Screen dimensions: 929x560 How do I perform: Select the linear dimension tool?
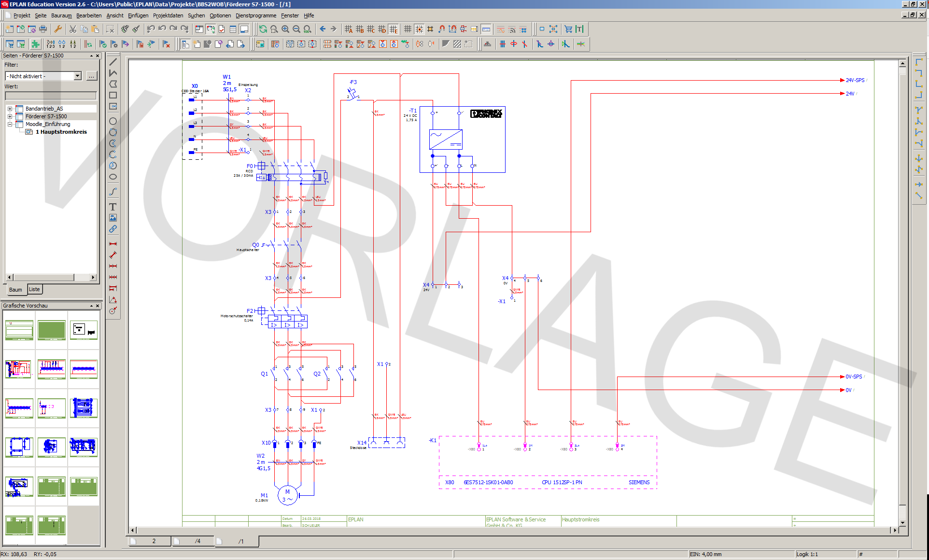(x=113, y=244)
